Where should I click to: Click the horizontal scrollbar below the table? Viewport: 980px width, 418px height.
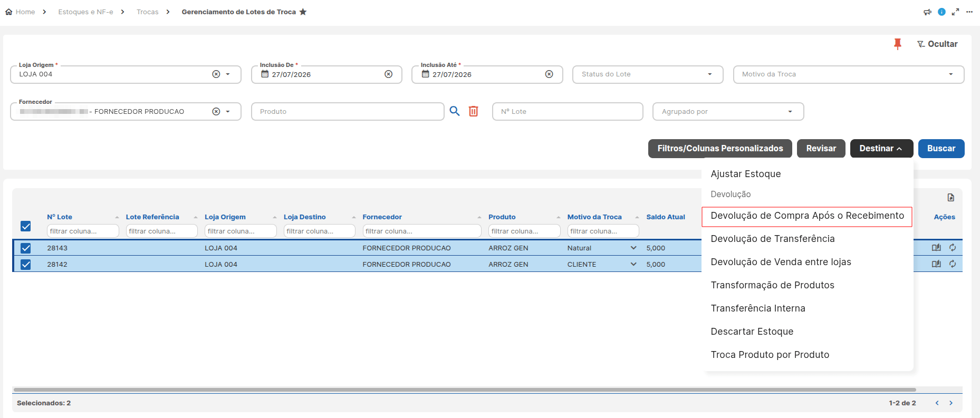465,390
